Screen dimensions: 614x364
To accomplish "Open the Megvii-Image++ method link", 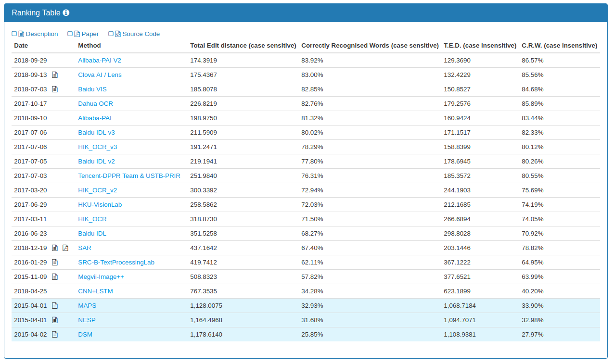I will (101, 276).
